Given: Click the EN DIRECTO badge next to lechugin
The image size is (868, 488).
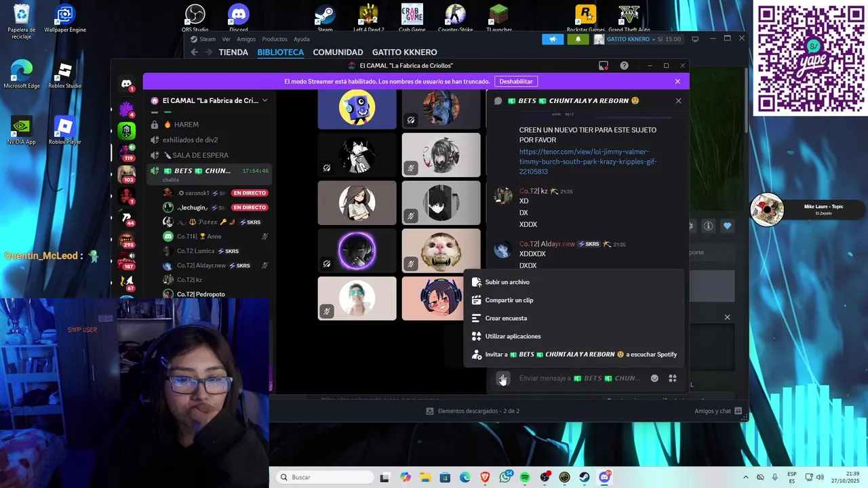Looking at the screenshot, I should [x=249, y=207].
